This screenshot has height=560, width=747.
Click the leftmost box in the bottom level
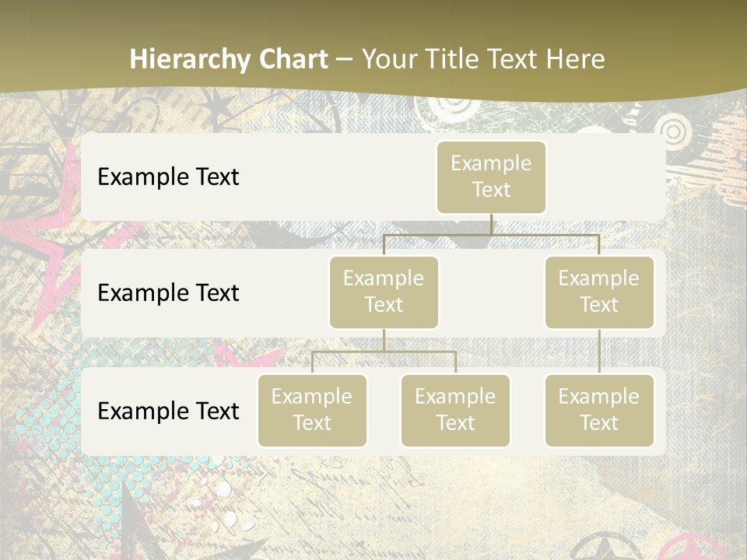pos(312,410)
